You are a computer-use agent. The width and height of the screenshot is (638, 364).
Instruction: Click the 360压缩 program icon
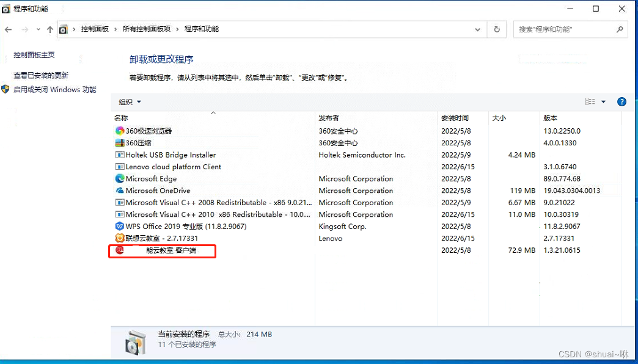120,143
